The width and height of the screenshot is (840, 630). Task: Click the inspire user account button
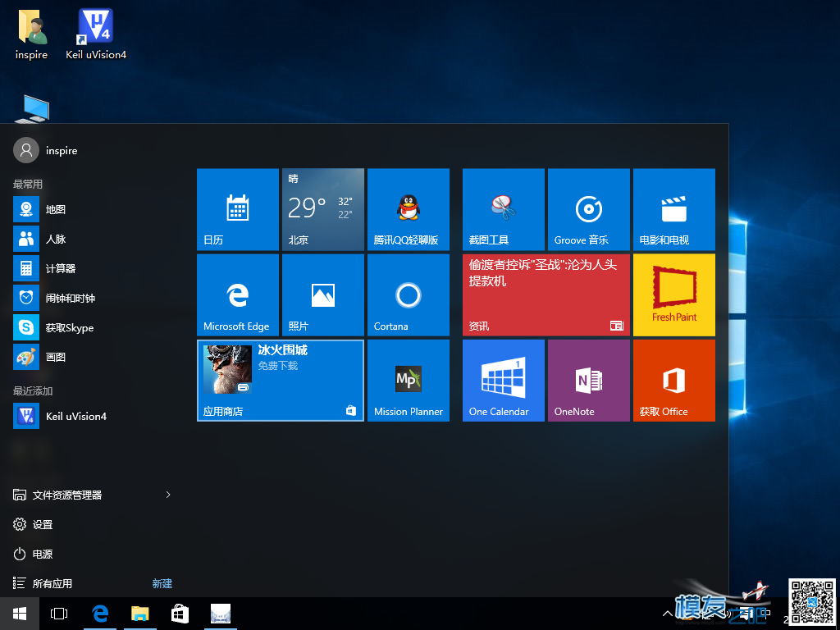tap(46, 151)
